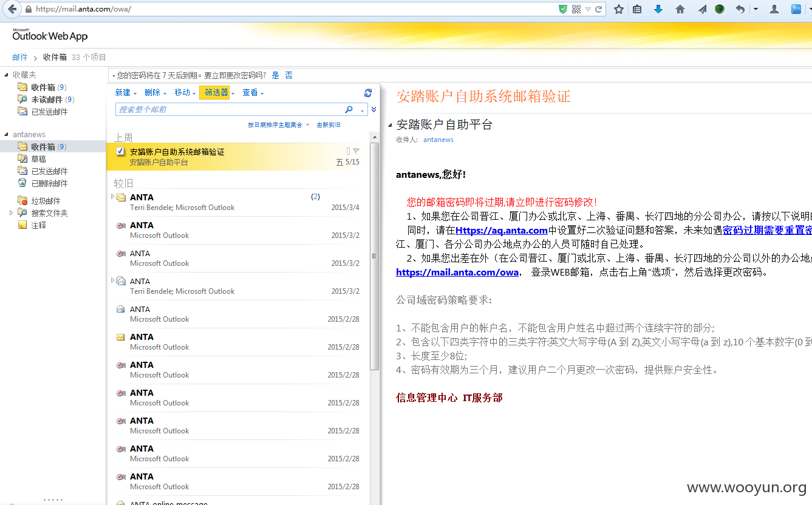Open the 移动 dropdown menu

pos(185,93)
